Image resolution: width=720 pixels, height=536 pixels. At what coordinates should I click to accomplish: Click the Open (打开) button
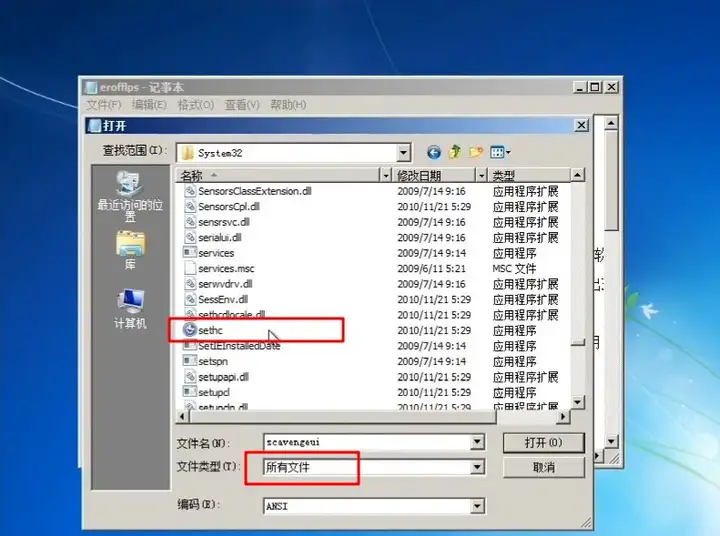pyautogui.click(x=544, y=443)
